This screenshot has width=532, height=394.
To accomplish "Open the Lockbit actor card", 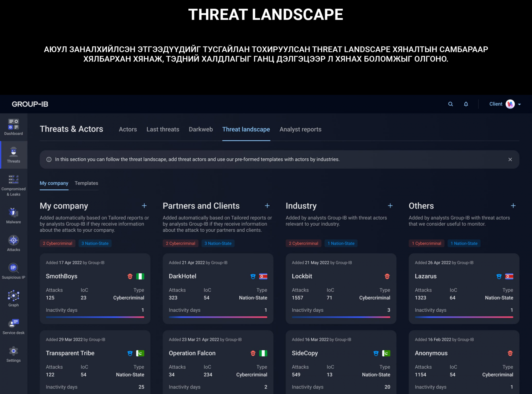I will tap(302, 276).
